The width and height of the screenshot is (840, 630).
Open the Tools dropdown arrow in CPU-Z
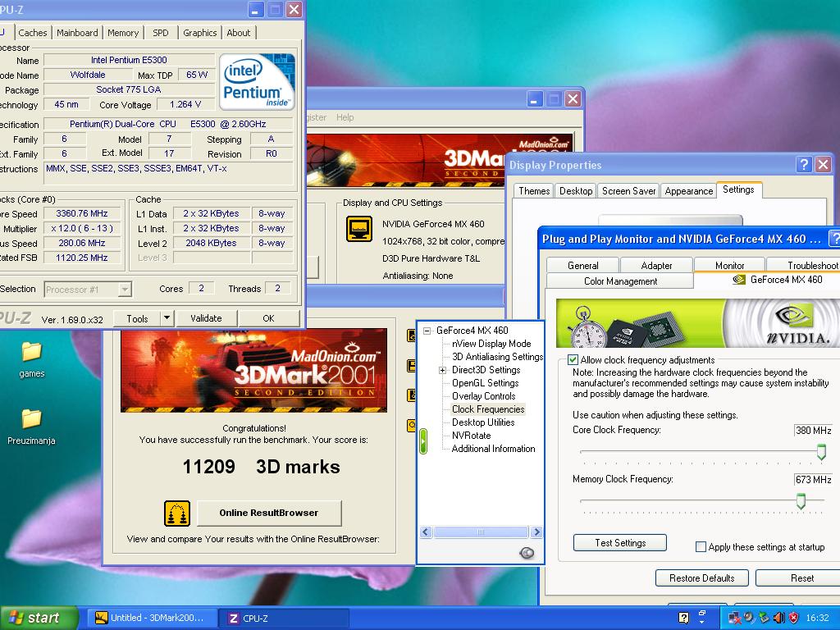[x=167, y=318]
